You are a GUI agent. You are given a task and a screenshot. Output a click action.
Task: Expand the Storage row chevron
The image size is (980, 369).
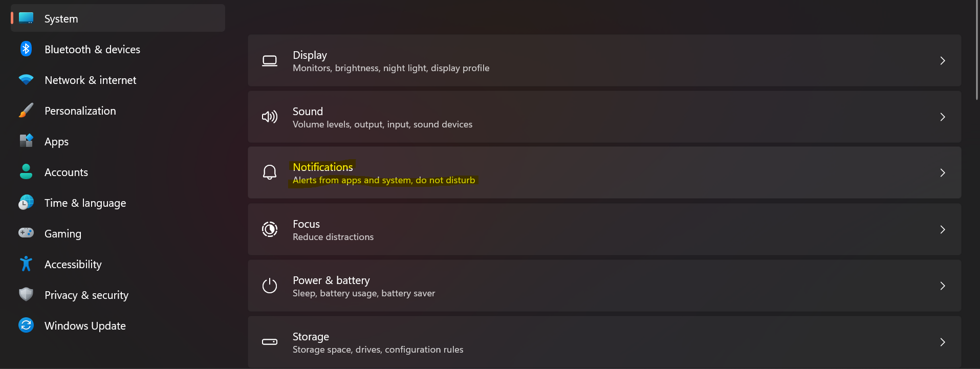(x=942, y=342)
